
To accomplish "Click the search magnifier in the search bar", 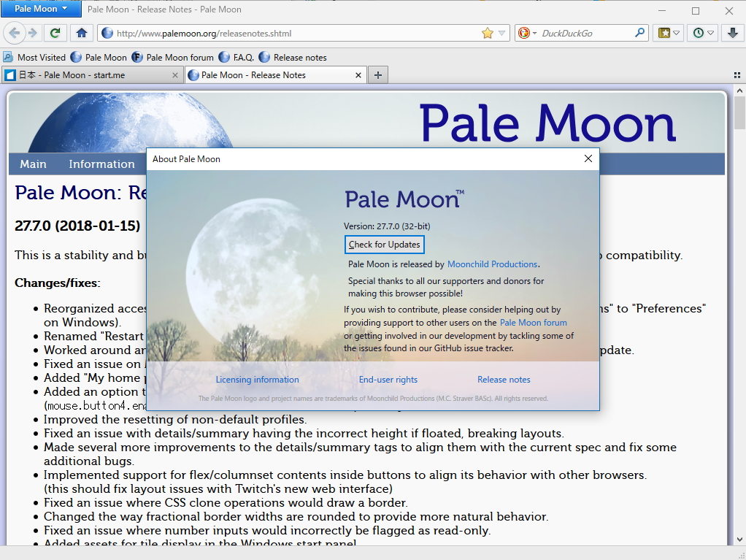I will (x=638, y=33).
